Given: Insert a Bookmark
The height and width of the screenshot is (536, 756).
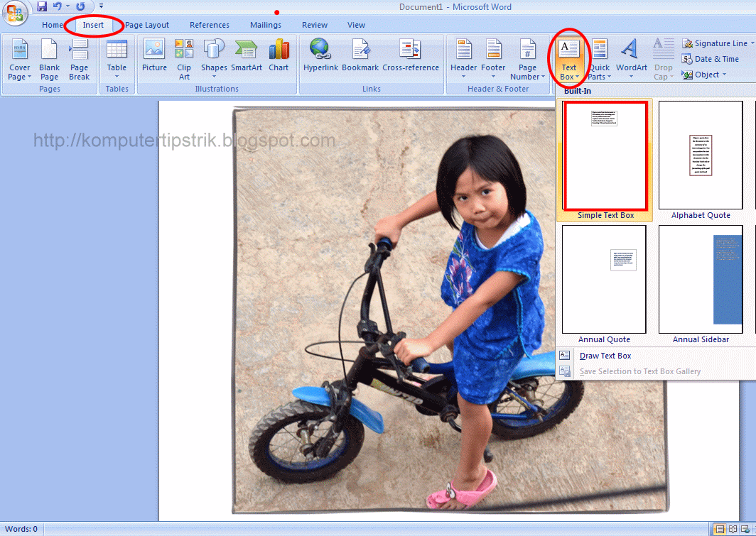Looking at the screenshot, I should click(360, 55).
